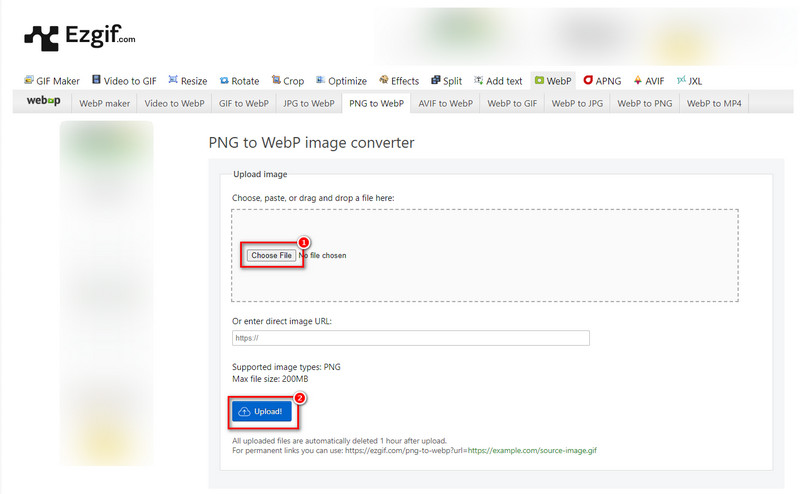800x494 pixels.
Task: Switch to the WebP maker tab
Action: pyautogui.click(x=105, y=103)
